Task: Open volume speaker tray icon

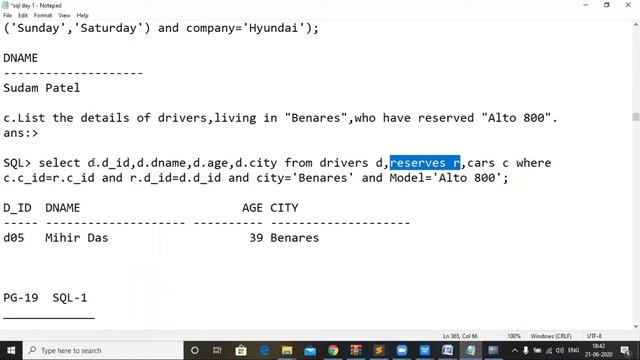Action: pos(560,350)
